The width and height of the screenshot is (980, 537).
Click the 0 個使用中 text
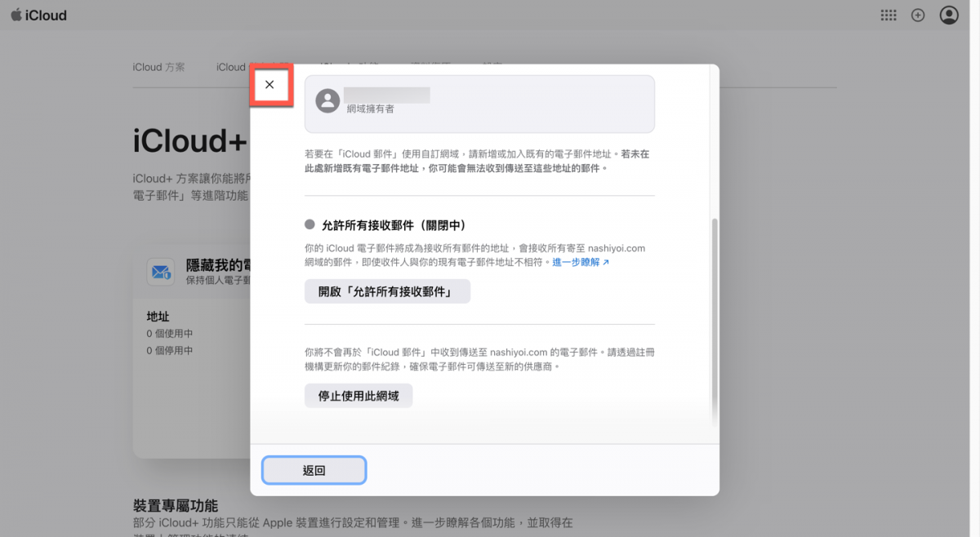tap(169, 334)
